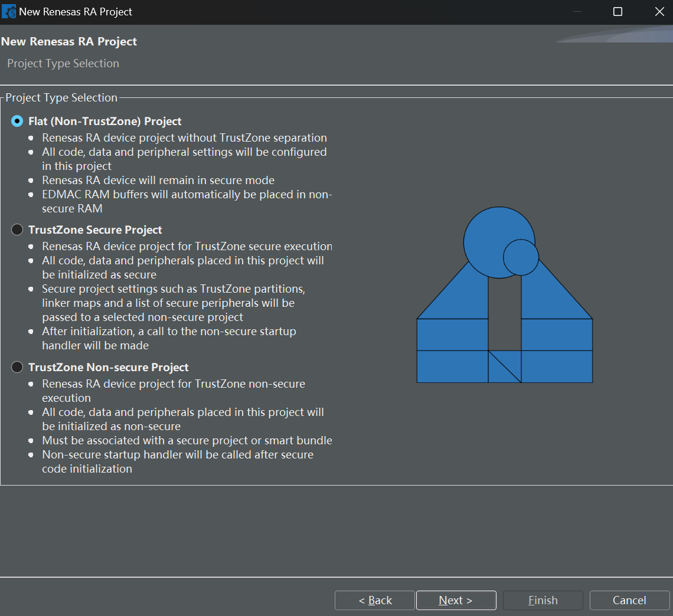Pick the TrustZone Non-secure Project radio button

click(17, 367)
